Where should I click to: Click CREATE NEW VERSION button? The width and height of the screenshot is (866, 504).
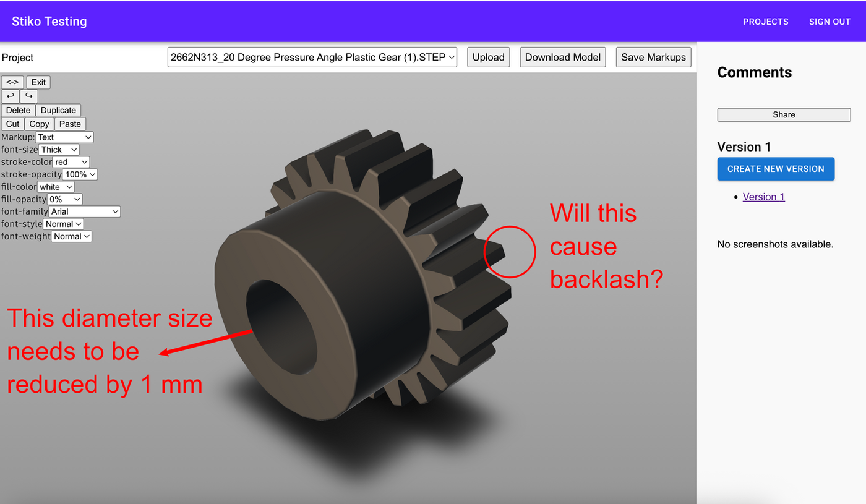(x=776, y=169)
